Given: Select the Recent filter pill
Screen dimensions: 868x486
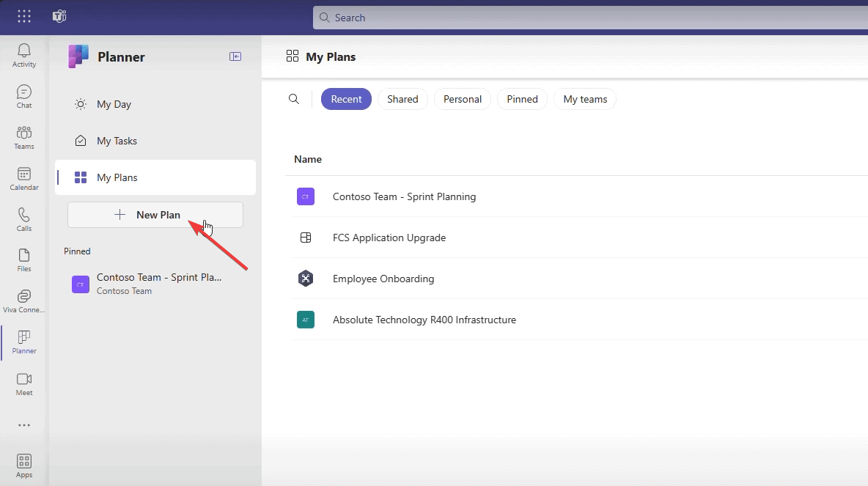Looking at the screenshot, I should coord(346,98).
